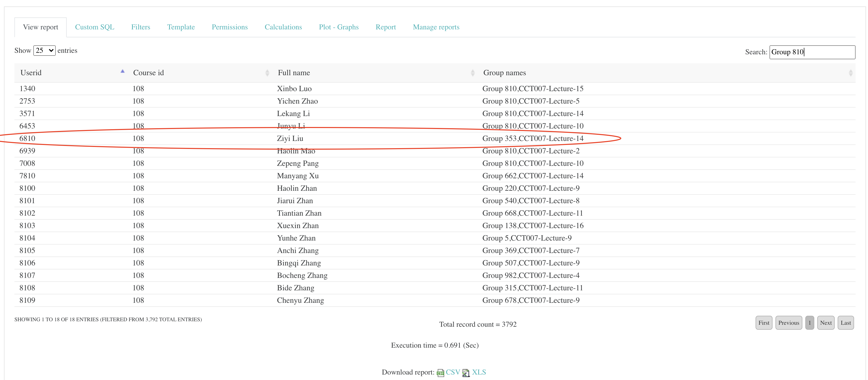Select name Anchi Zhang

pyautogui.click(x=297, y=251)
